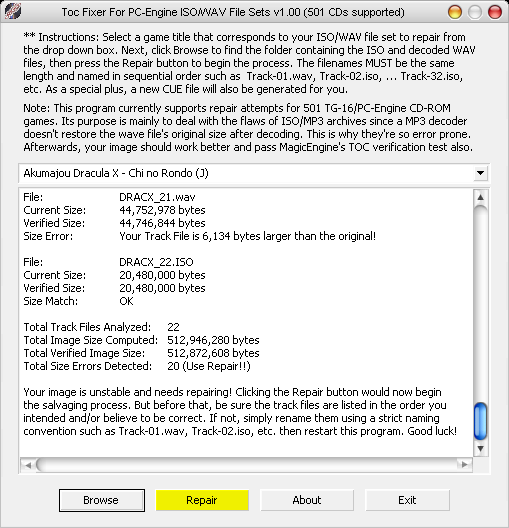Click the Browse button
Viewport: 509px width, 528px height.
[102, 500]
